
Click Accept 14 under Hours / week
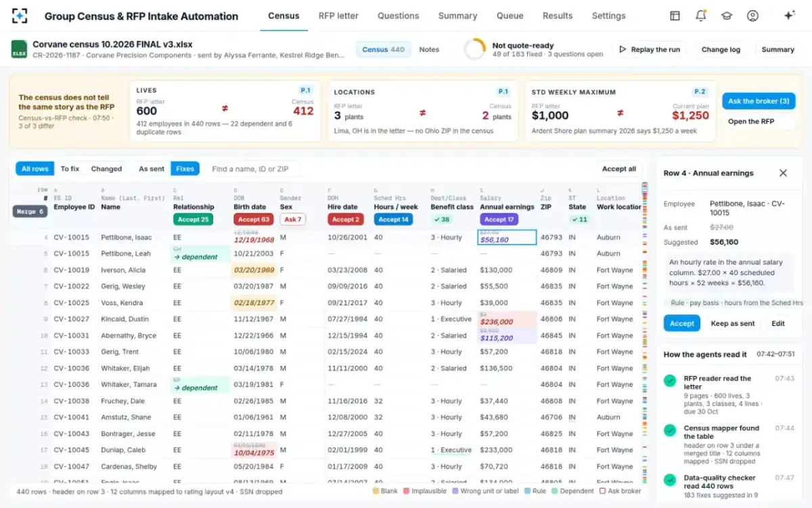pyautogui.click(x=393, y=219)
